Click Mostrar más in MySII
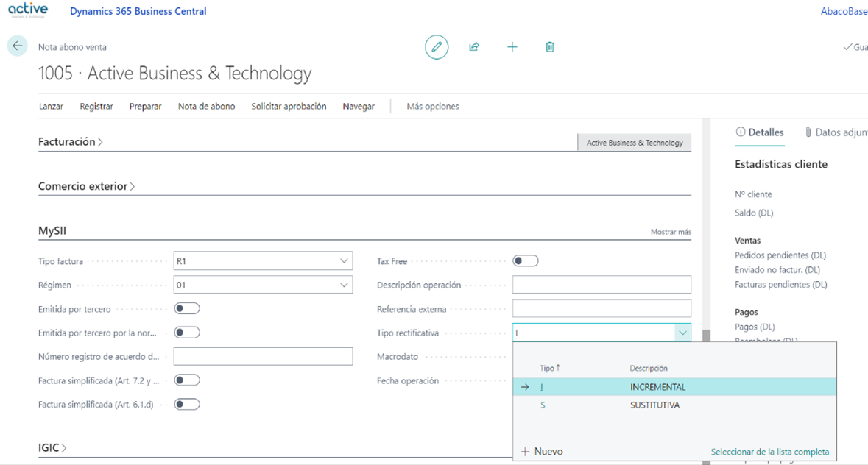868x465 pixels. tap(671, 232)
